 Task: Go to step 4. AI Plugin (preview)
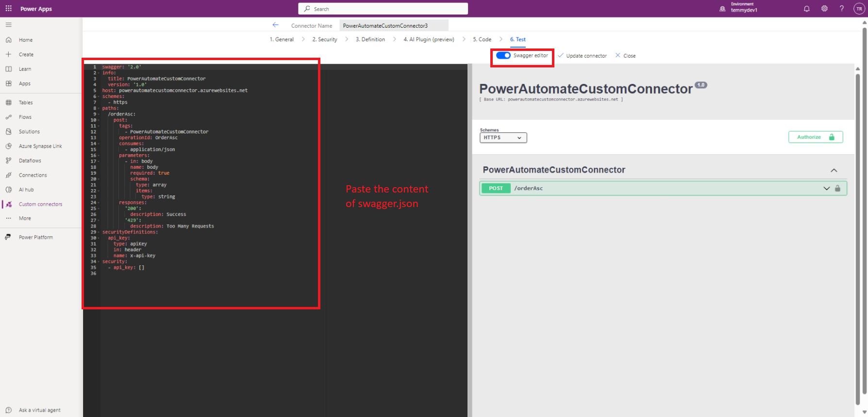(429, 39)
